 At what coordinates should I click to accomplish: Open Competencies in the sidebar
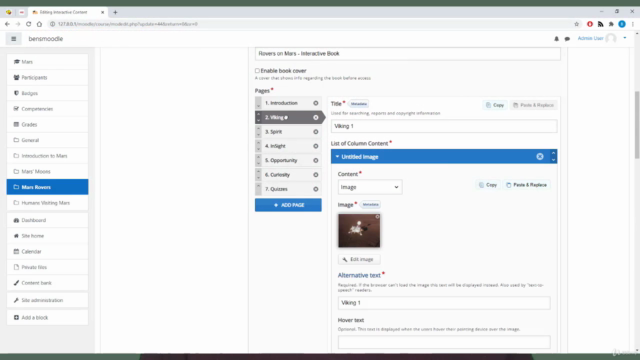47,109
